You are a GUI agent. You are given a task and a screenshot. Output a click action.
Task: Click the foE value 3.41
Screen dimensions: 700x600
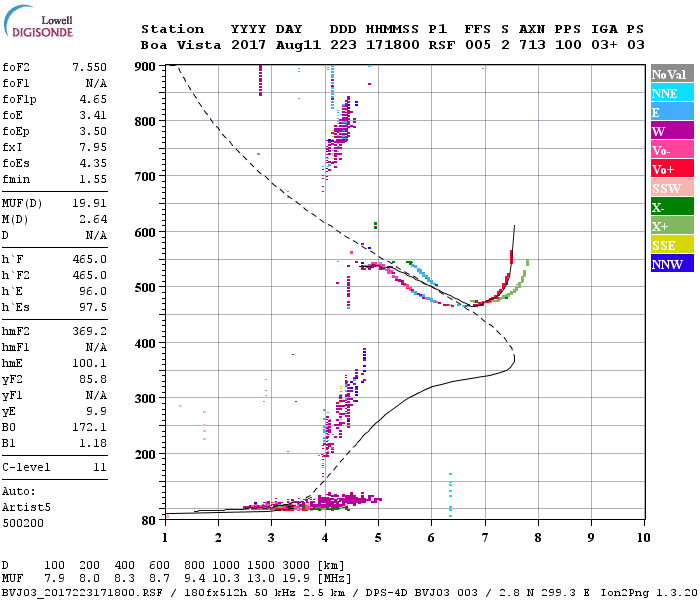[93, 115]
